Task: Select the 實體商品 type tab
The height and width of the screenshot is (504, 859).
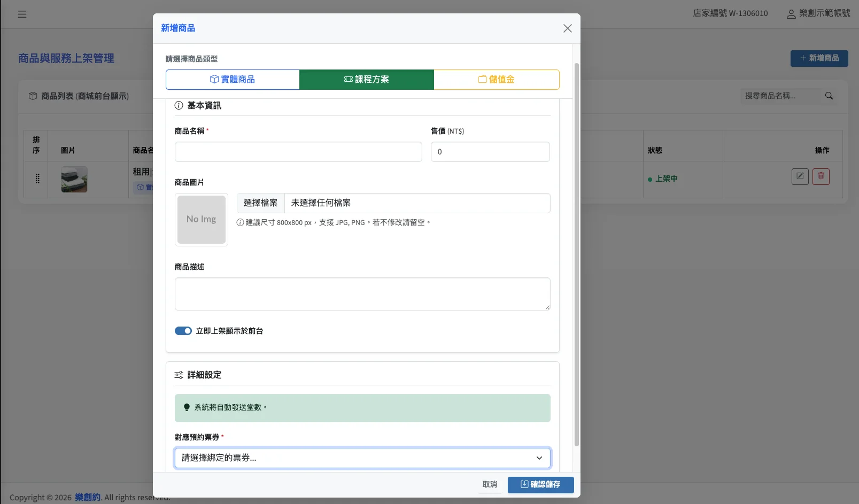Action: [x=233, y=80]
